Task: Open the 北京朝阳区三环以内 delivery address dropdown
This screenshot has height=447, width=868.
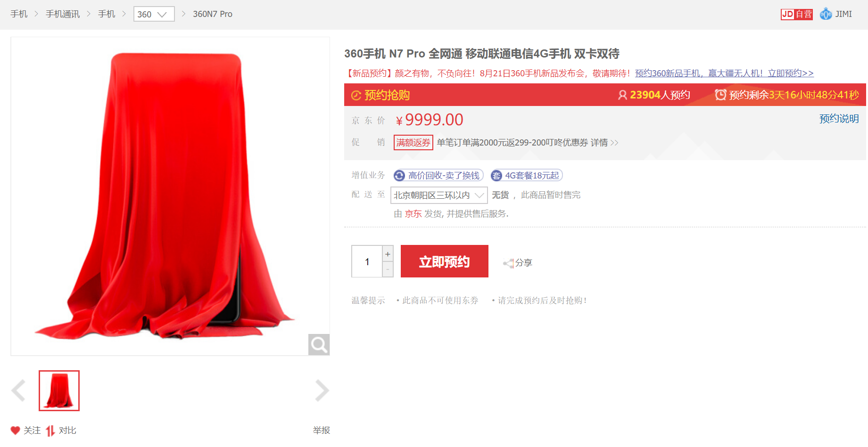Action: click(439, 195)
